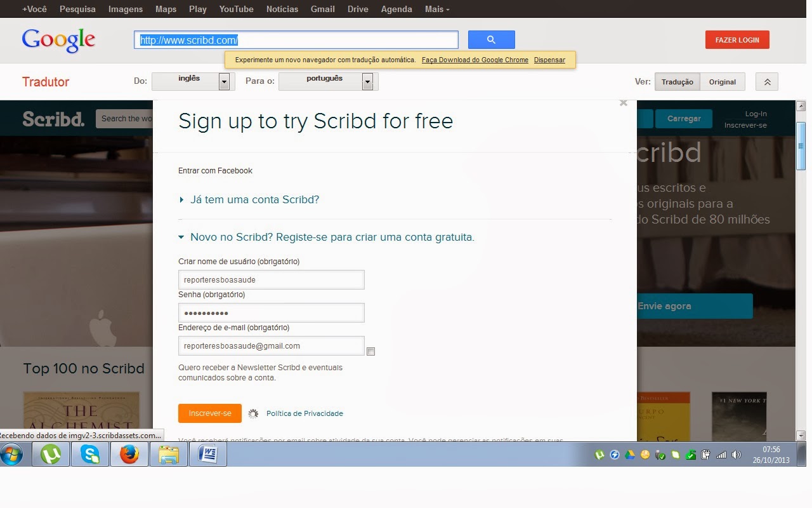Click the Google Drive tray icon

coord(630,455)
